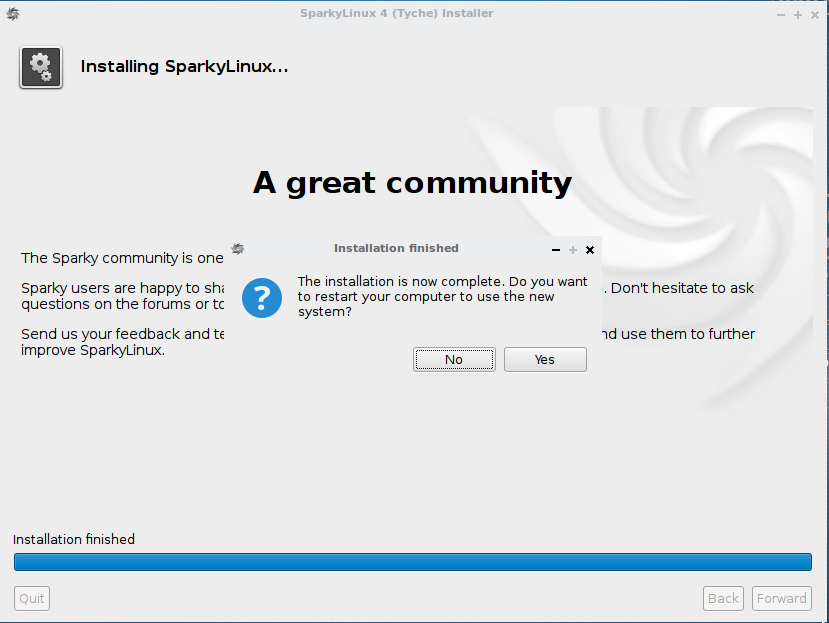Click the Back button
The height and width of the screenshot is (623, 829).
[723, 598]
